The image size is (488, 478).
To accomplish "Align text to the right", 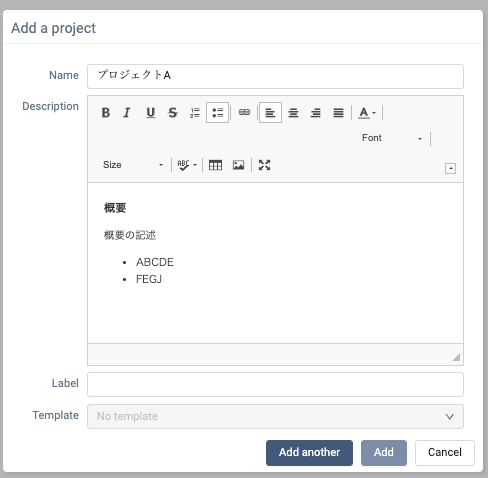I will (316, 113).
